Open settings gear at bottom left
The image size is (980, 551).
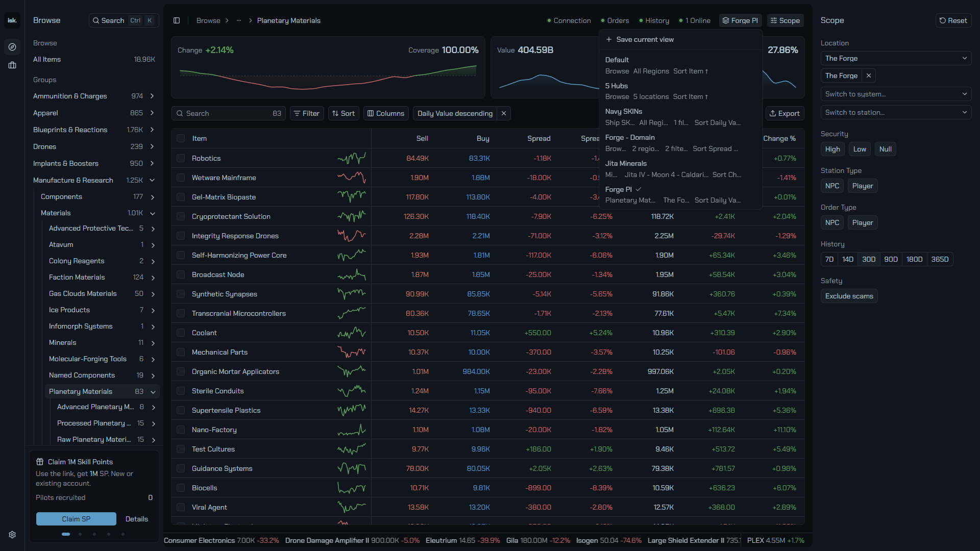point(12,535)
